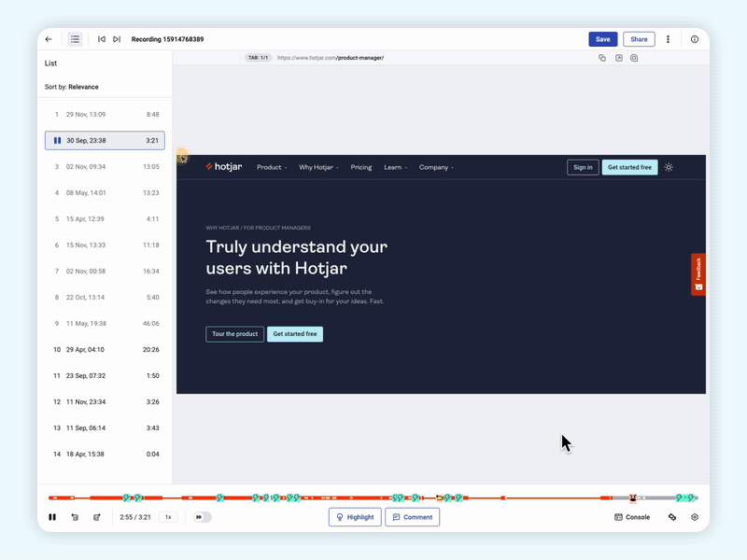Click the TAB: 1/1 indicator
Image resolution: width=747 pixels, height=560 pixels.
point(258,58)
